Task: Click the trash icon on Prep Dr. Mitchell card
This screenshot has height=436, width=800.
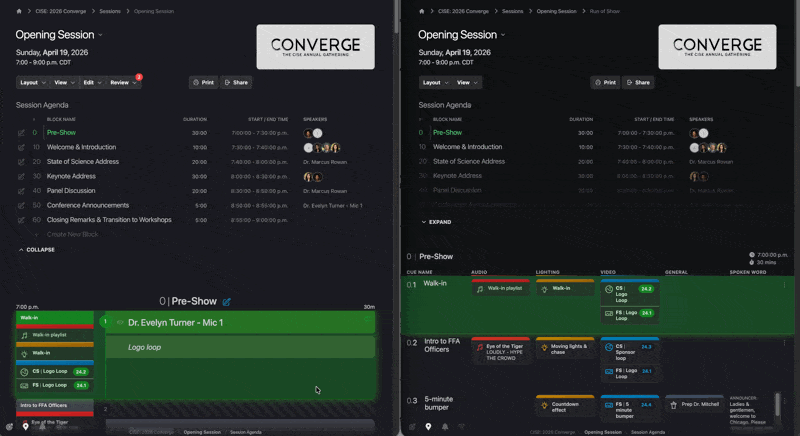Action: pos(673,405)
